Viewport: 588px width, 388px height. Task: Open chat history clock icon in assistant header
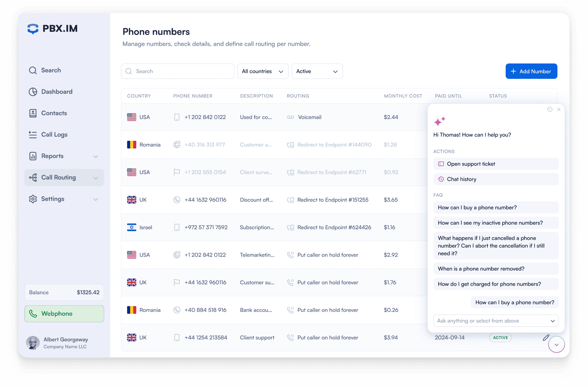[549, 109]
